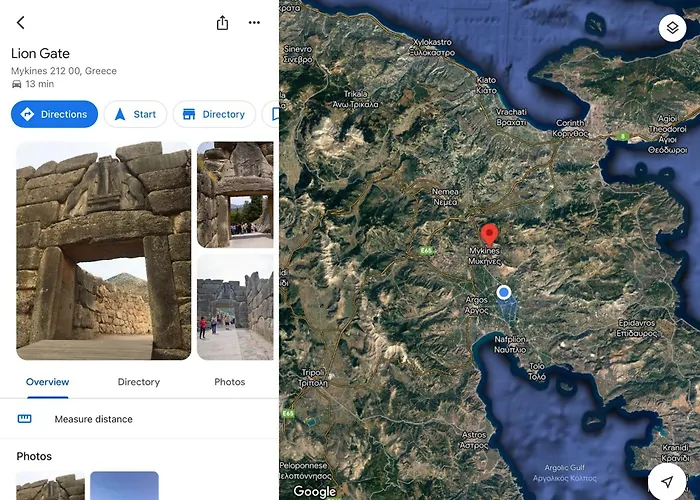Screen dimensions: 700x500
Task: Open the three-dot more options menu
Action: pos(254,23)
